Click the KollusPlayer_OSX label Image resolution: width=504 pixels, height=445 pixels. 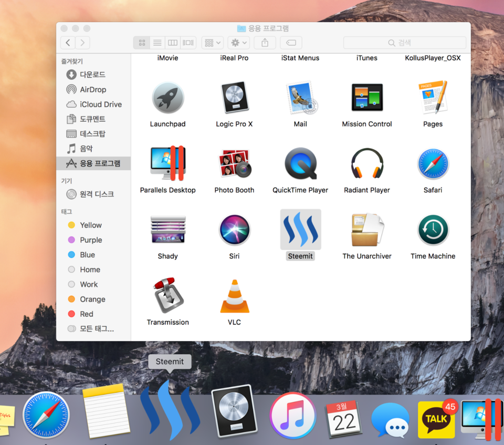[433, 58]
